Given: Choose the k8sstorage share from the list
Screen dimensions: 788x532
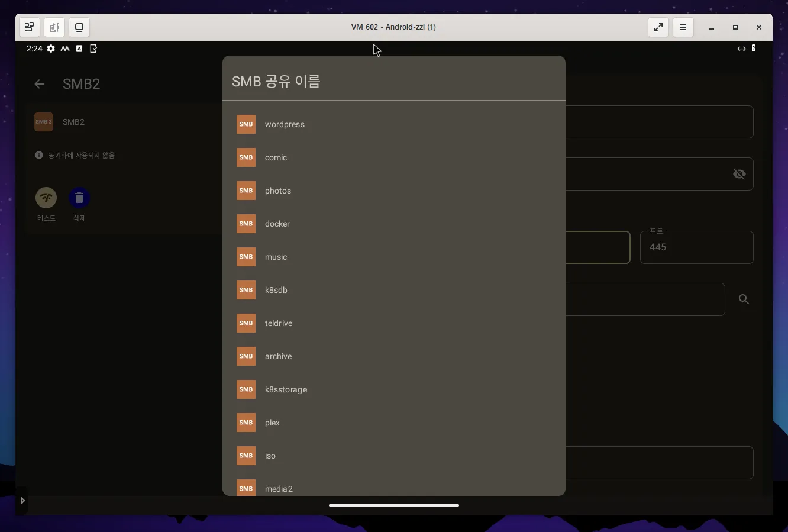Looking at the screenshot, I should 286,389.
